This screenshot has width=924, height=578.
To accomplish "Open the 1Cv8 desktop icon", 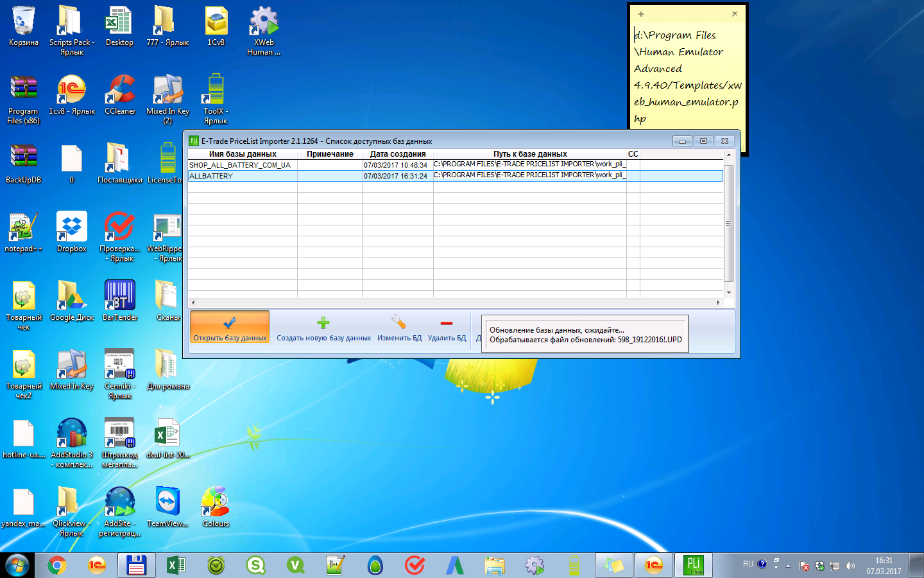I will click(216, 27).
